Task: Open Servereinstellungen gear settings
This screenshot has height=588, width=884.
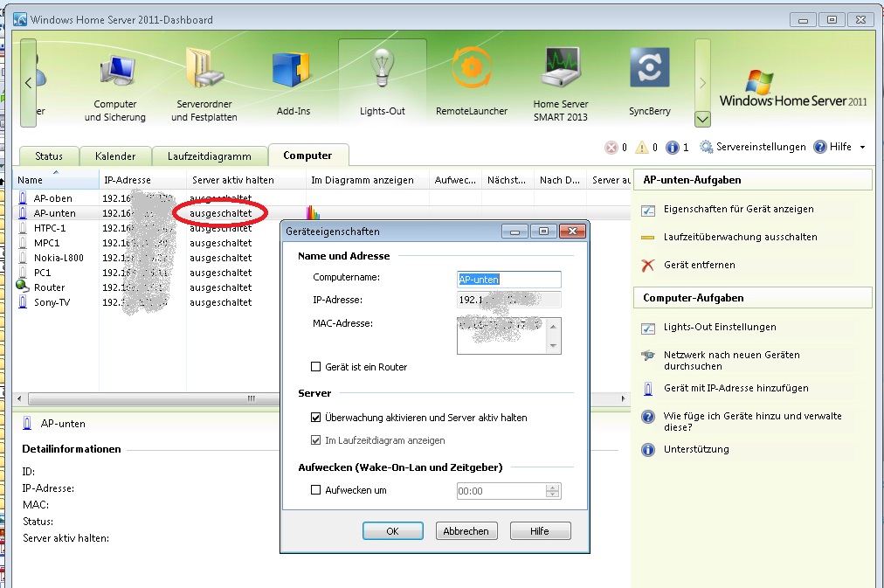Action: 706,147
